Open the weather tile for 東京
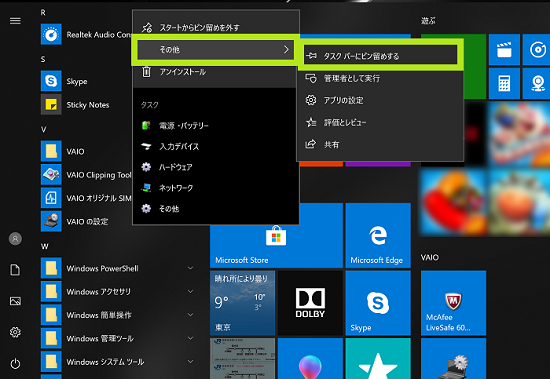Viewport: 550px width, 379px height. tap(242, 303)
